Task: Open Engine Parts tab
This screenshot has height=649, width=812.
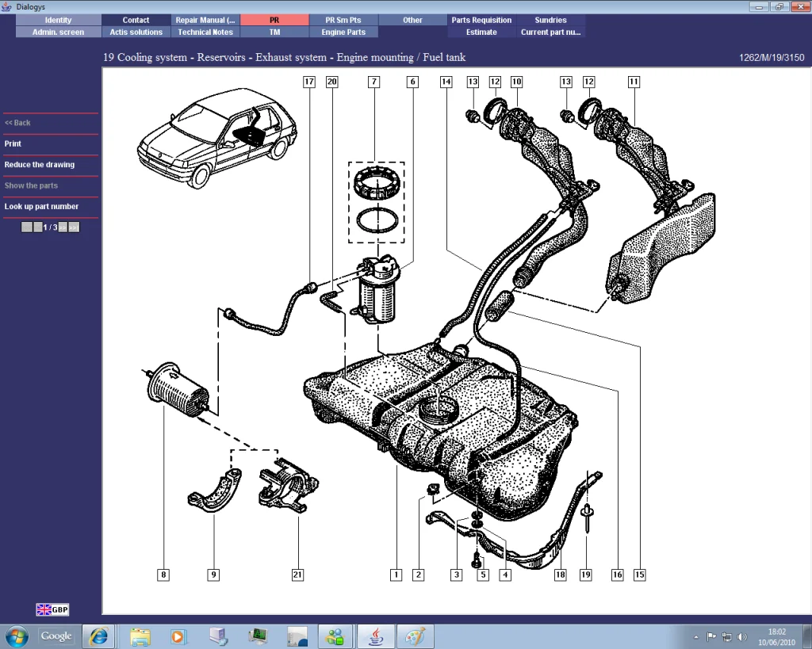Action: 343,32
